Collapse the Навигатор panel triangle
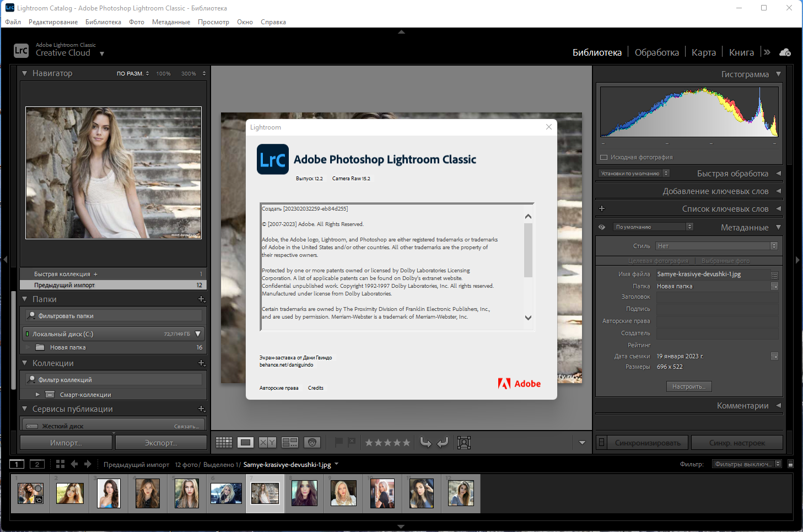 (x=25, y=73)
